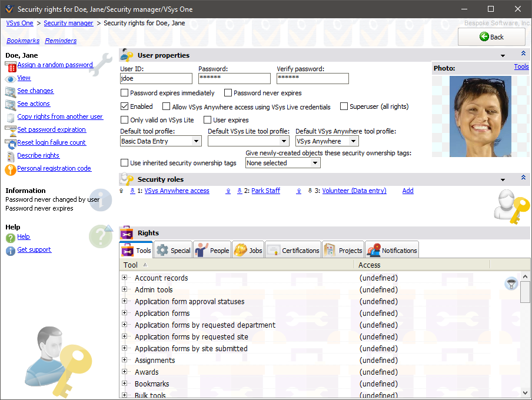Click the orange Personal registration code icon
The width and height of the screenshot is (532, 400).
click(x=11, y=169)
